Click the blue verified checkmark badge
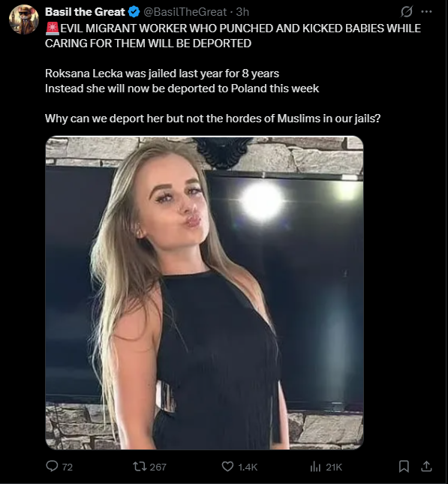Screen dimensions: 448x484 pyautogui.click(x=134, y=12)
